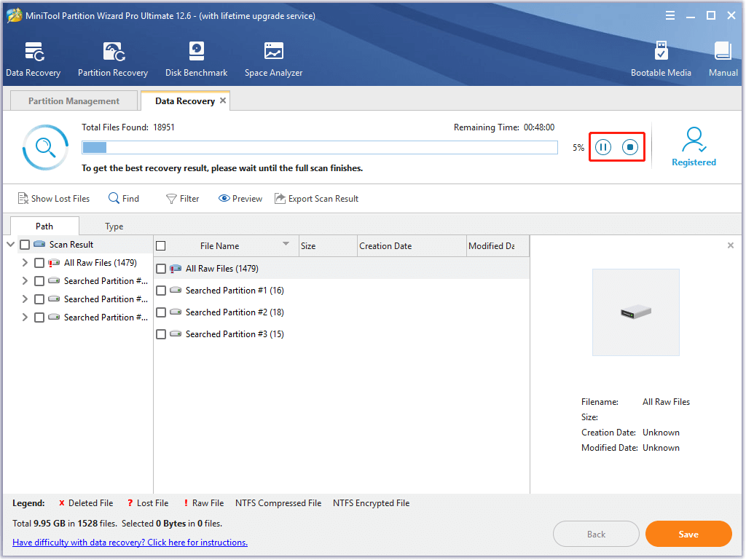Select Searched Partition #3 (15) row name

[235, 334]
